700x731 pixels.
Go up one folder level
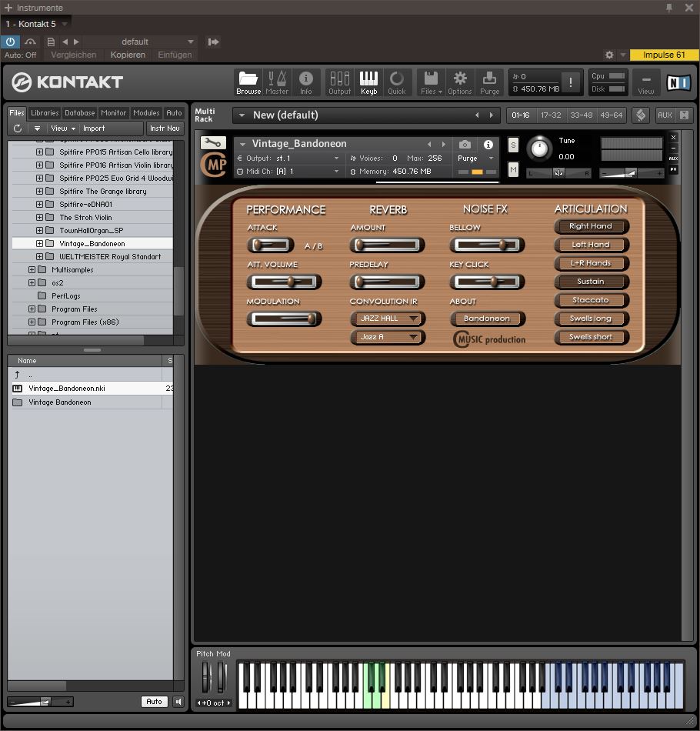tap(17, 375)
